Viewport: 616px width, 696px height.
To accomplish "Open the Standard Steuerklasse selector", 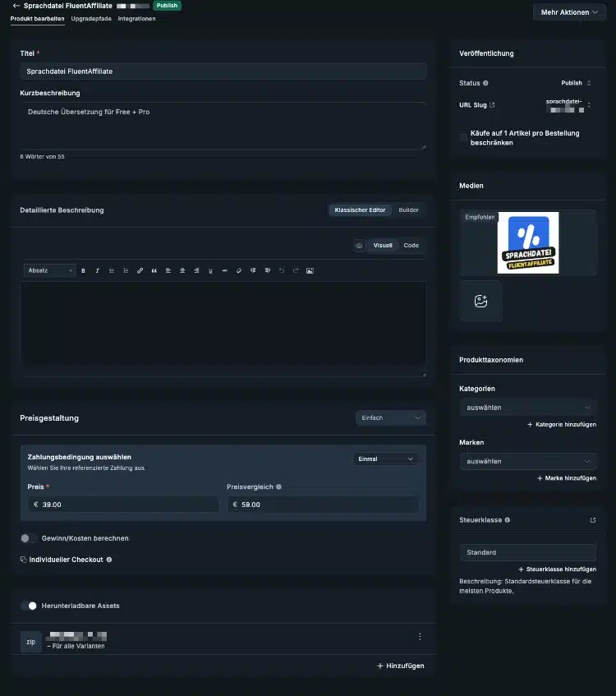I will [528, 553].
